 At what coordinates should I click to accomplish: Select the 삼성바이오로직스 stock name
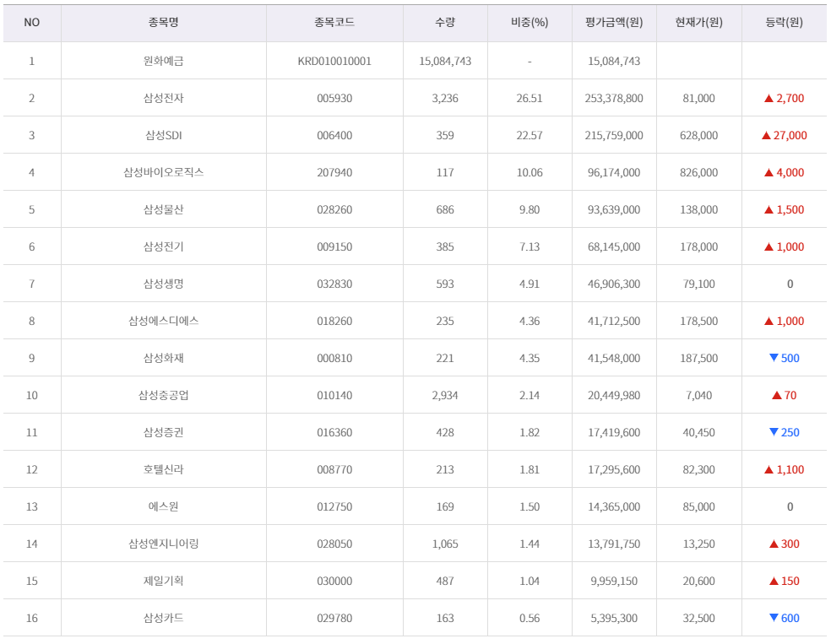pyautogui.click(x=163, y=172)
